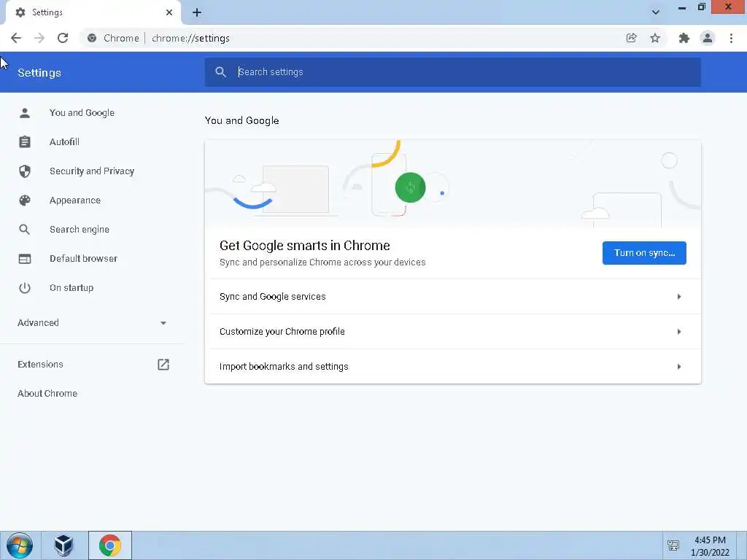
Task: Reload the settings page
Action: (63, 38)
